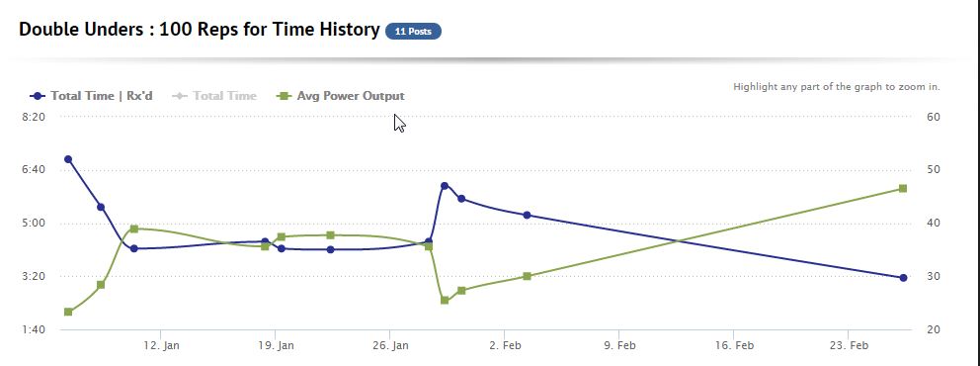Screen dimensions: 980x366
Task: Select the second blue point on descending line
Action: [101, 207]
